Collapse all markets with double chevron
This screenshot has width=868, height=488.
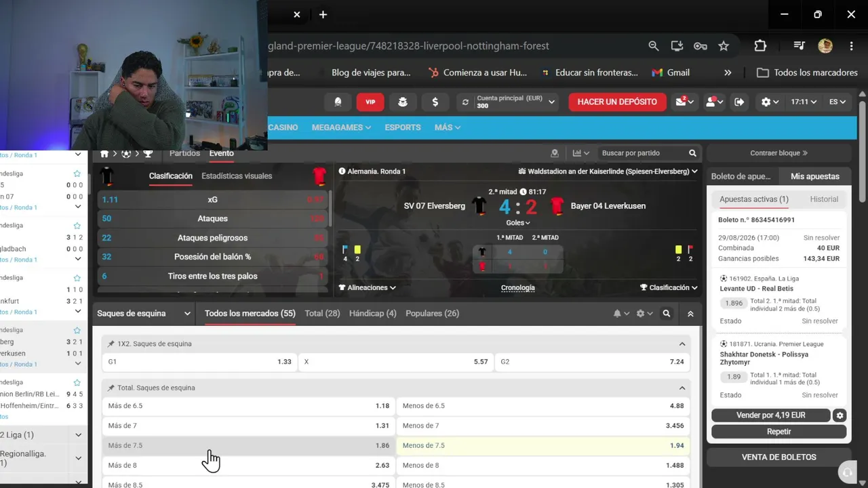click(690, 314)
